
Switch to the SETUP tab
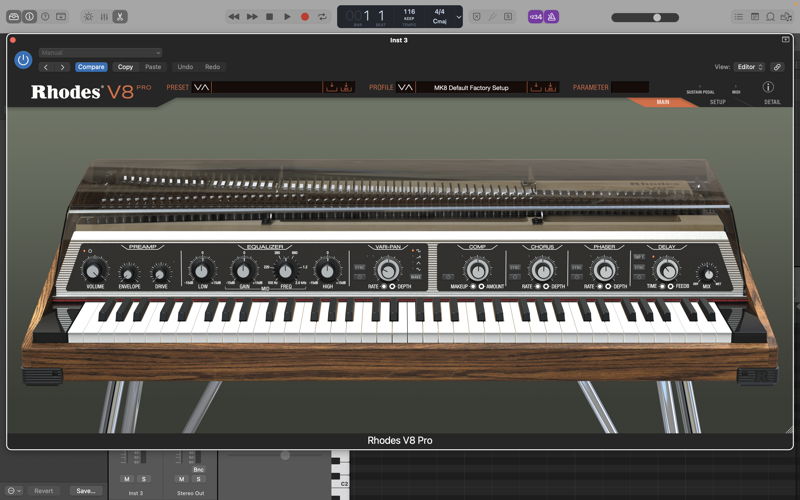point(717,102)
